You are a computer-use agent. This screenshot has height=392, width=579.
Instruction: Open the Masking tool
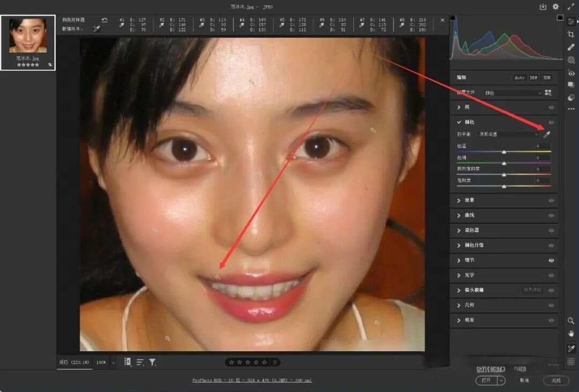point(571,60)
